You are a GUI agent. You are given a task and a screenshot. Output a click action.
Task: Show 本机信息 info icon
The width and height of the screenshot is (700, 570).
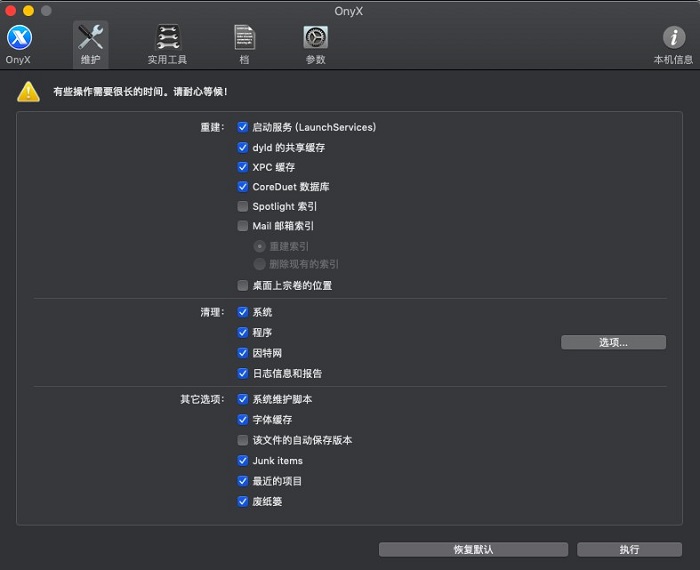[x=674, y=37]
